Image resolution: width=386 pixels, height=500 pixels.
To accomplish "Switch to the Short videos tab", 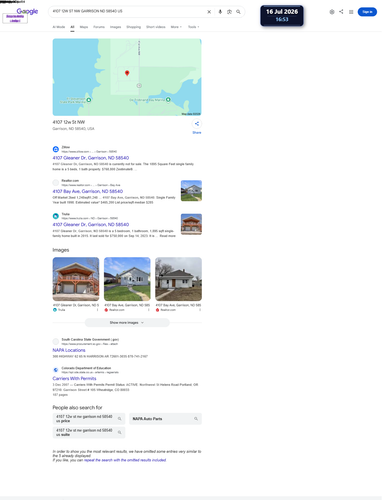I will [156, 27].
